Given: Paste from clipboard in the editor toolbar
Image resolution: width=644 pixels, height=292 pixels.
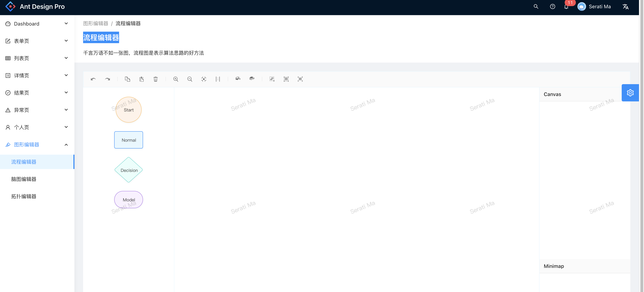Looking at the screenshot, I should coord(142,79).
